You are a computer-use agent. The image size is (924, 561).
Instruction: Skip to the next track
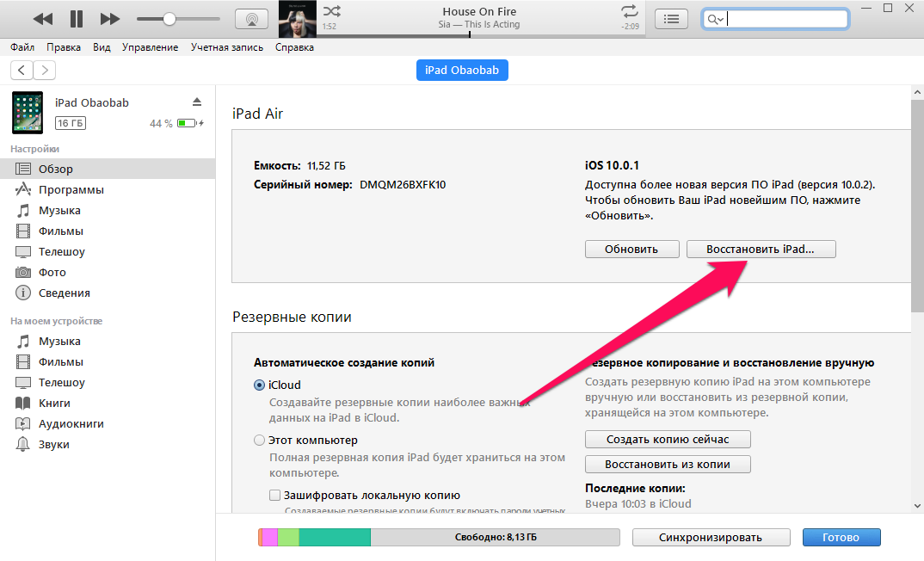tap(110, 19)
